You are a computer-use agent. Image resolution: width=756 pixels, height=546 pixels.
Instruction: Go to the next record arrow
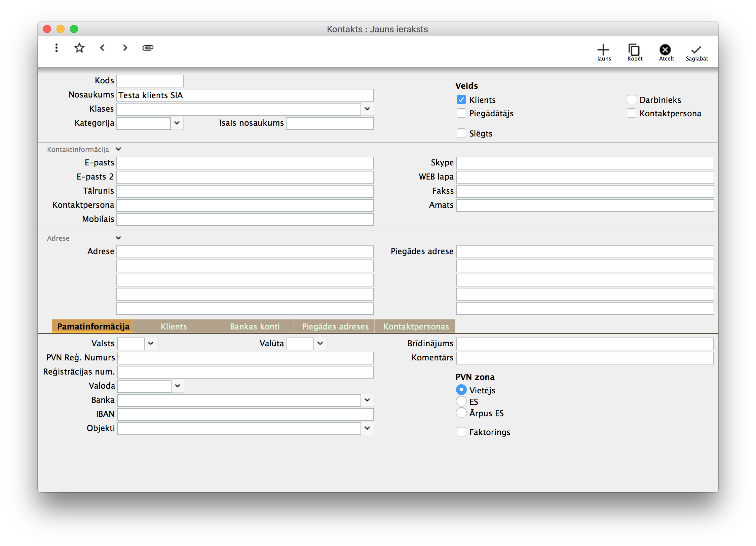[x=125, y=48]
